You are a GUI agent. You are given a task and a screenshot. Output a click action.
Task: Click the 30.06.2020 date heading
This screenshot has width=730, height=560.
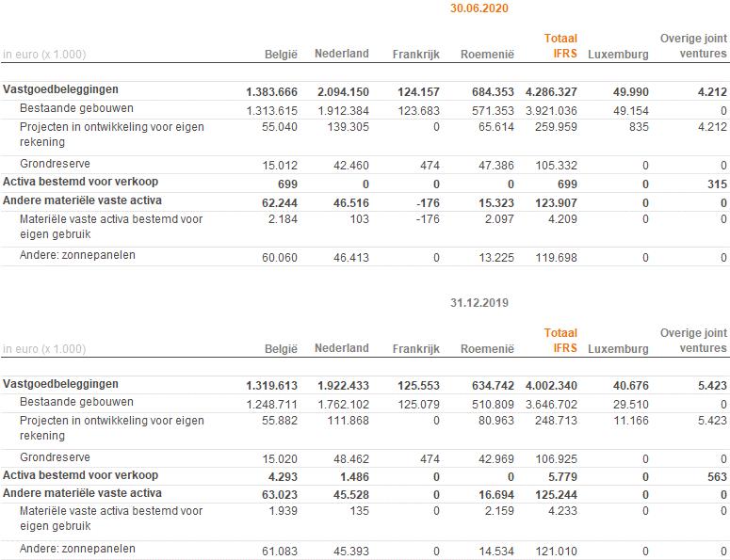click(479, 8)
